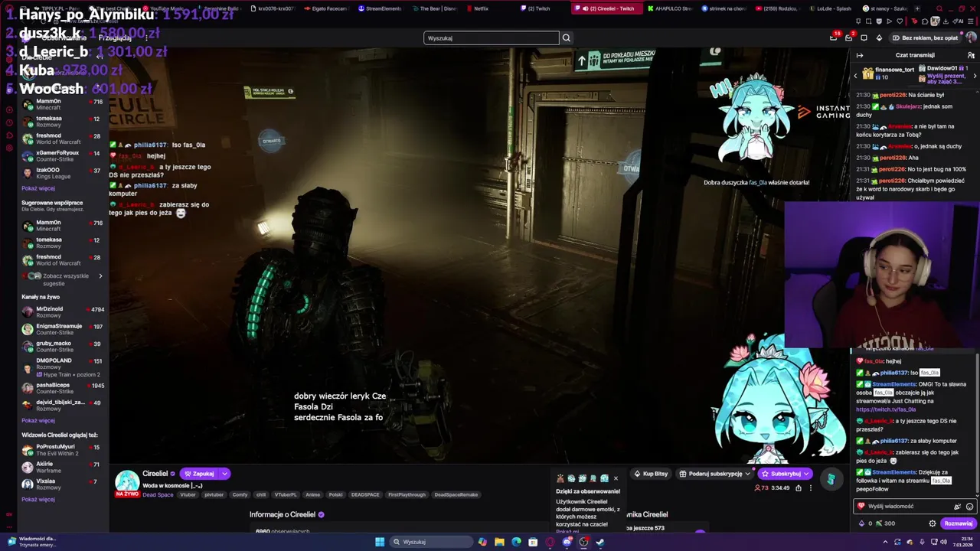980x551 pixels.
Task: Click the heart bookmark icon in browser toolbar
Action: 900,21
